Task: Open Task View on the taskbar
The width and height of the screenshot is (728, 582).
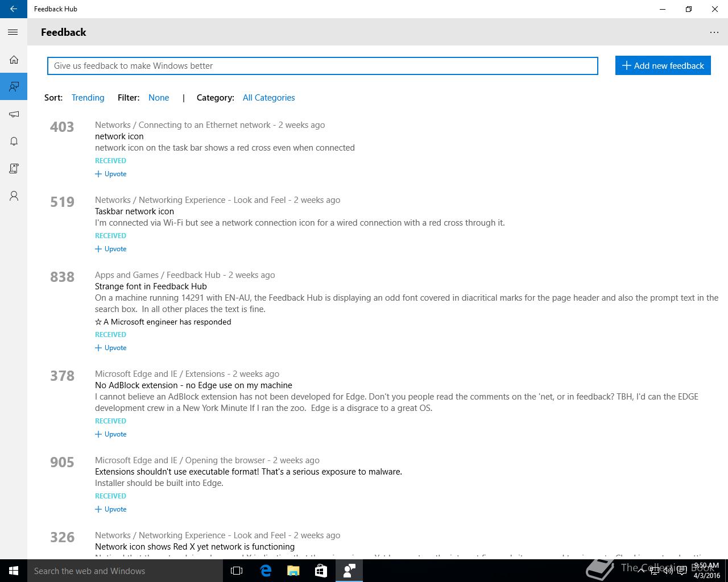Action: (237, 571)
